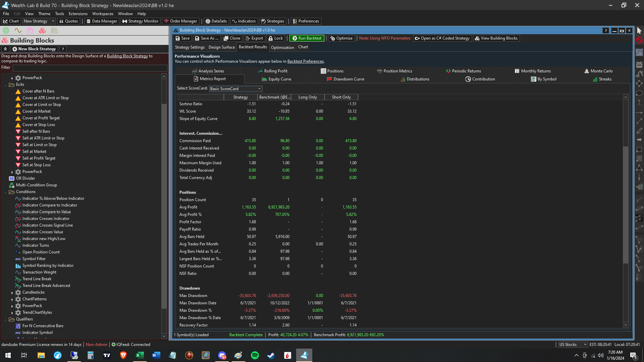644x362 pixels.
Task: Open the New Strategy dropdown arrow
Action: 53,21
